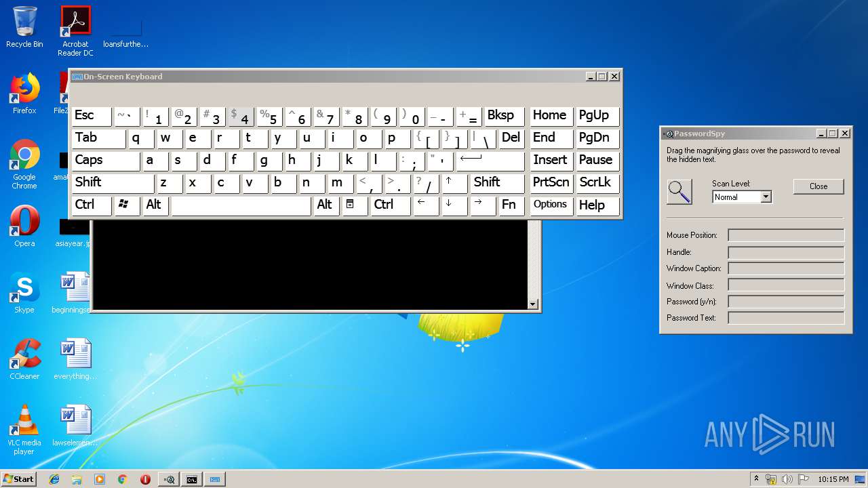This screenshot has height=488, width=868.
Task: Toggle the Caps lock key
Action: pos(106,161)
